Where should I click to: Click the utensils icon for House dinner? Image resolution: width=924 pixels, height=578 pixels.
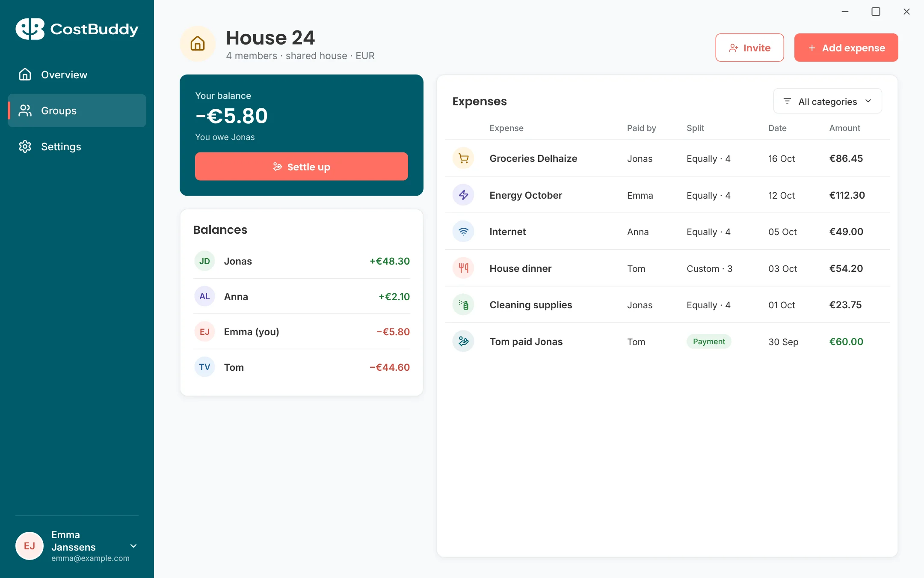[x=463, y=268]
